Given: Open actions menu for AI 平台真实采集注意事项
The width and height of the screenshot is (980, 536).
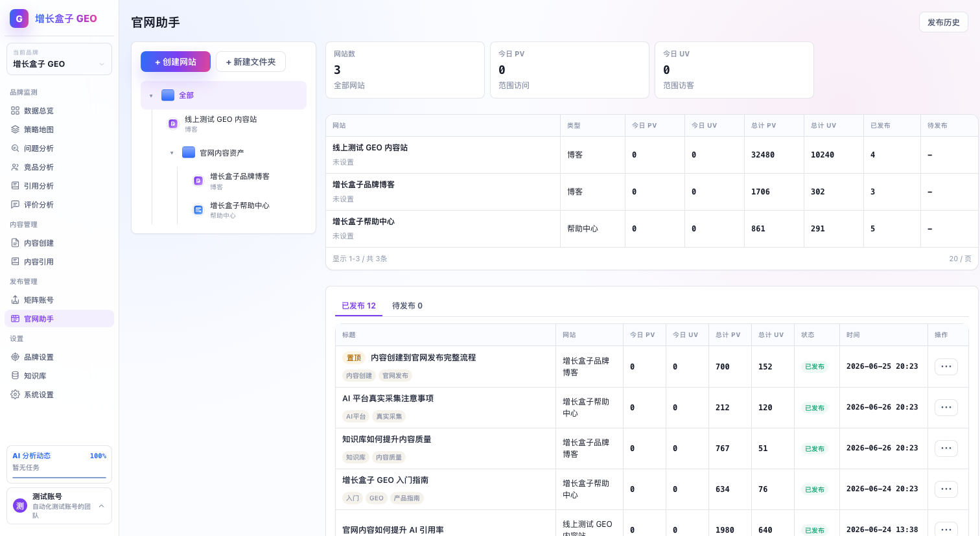Looking at the screenshot, I should pyautogui.click(x=946, y=408).
